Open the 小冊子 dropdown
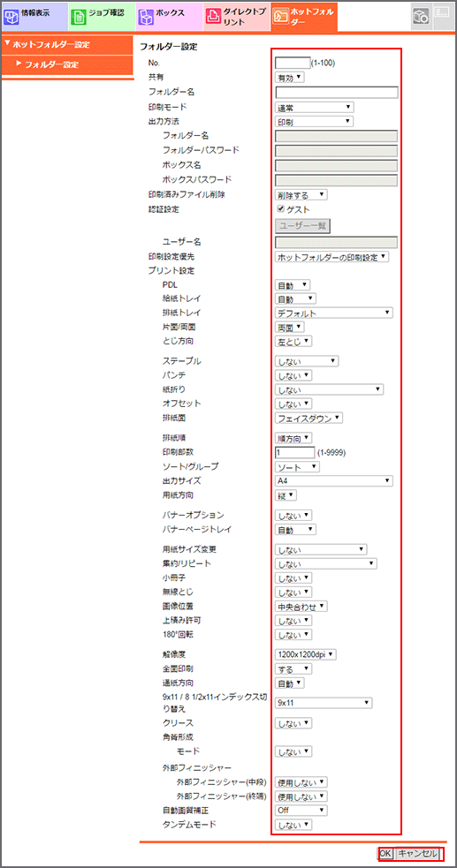The image size is (457, 868). click(293, 577)
